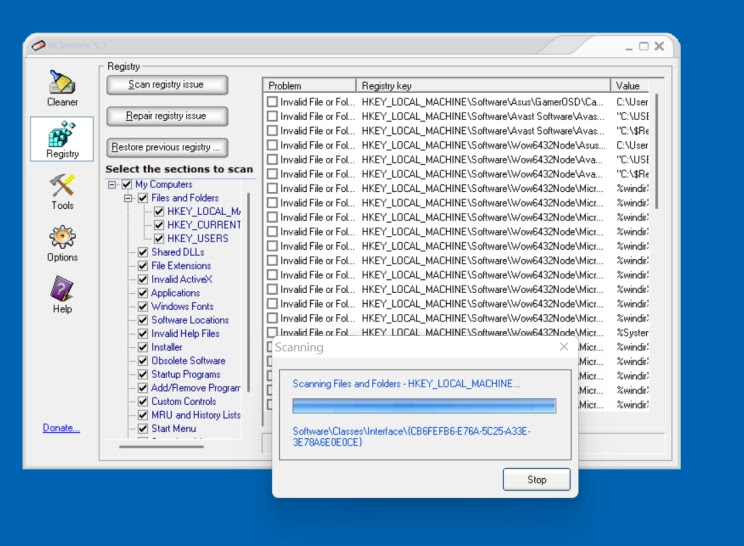This screenshot has width=744, height=546.
Task: Sort by the Problem column header
Action: [x=309, y=86]
